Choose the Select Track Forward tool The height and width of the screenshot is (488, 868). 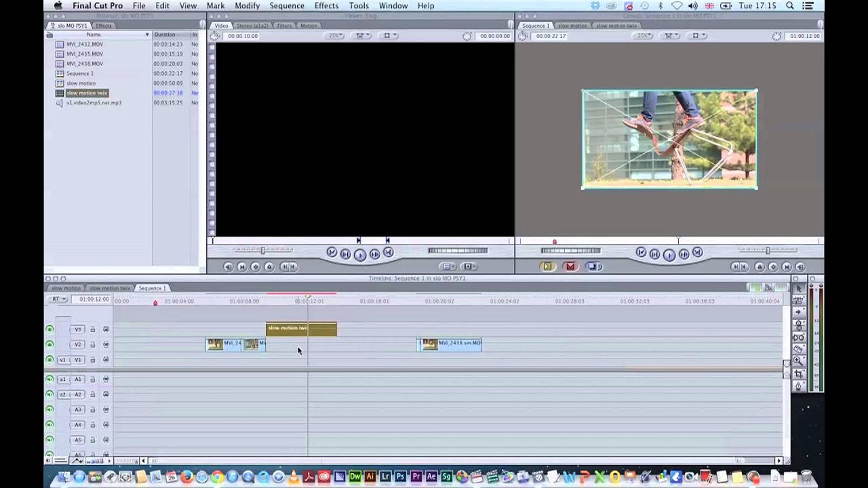click(x=799, y=312)
